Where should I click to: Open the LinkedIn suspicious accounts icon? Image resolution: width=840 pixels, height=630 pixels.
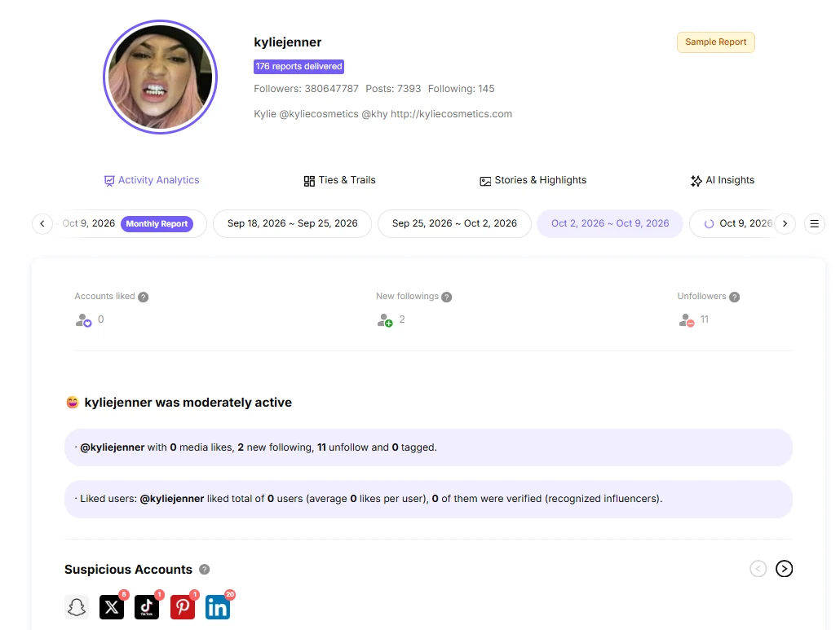218,607
